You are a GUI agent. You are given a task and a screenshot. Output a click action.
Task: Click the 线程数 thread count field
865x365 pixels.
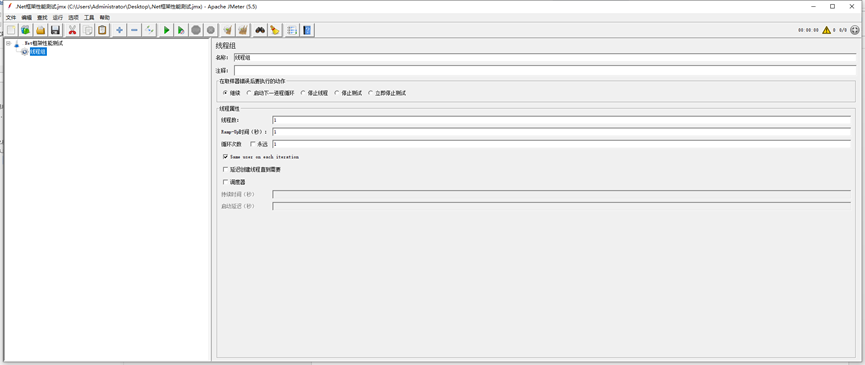click(x=562, y=120)
